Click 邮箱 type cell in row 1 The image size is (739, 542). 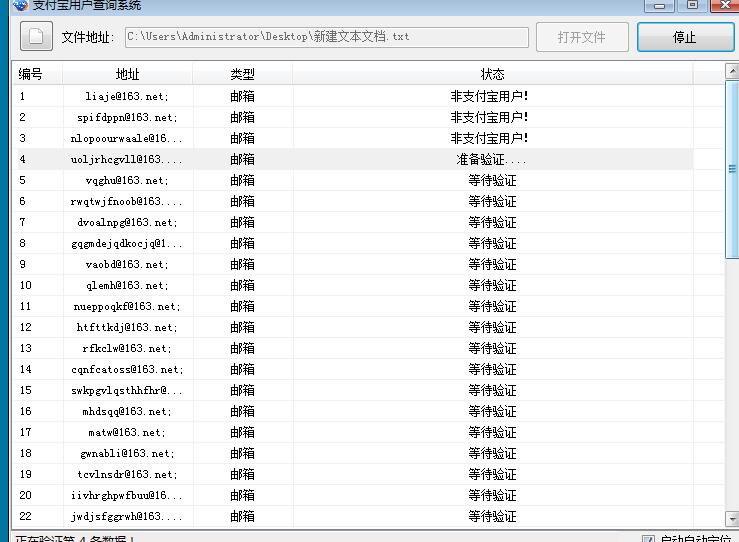(242, 96)
